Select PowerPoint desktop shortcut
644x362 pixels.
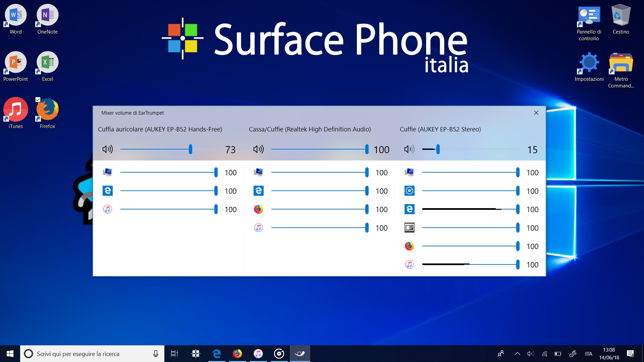[15, 67]
